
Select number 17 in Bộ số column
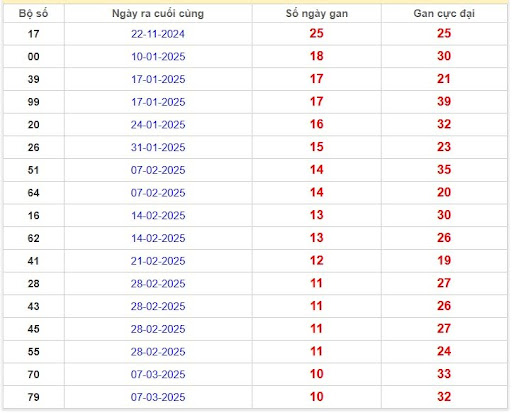click(x=33, y=34)
